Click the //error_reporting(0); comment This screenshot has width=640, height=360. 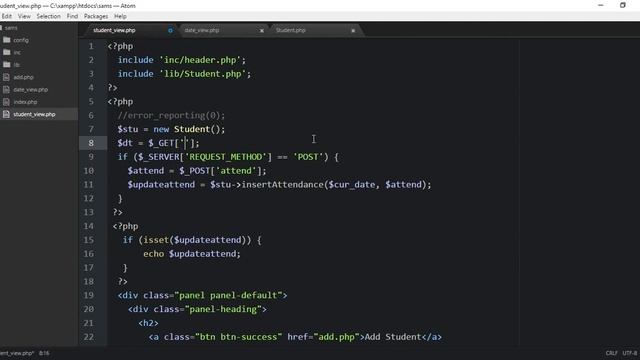coord(171,116)
